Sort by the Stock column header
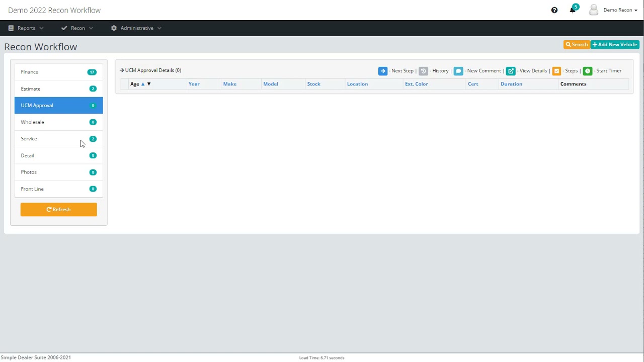Viewport: 644px width, 362px height. tap(314, 84)
